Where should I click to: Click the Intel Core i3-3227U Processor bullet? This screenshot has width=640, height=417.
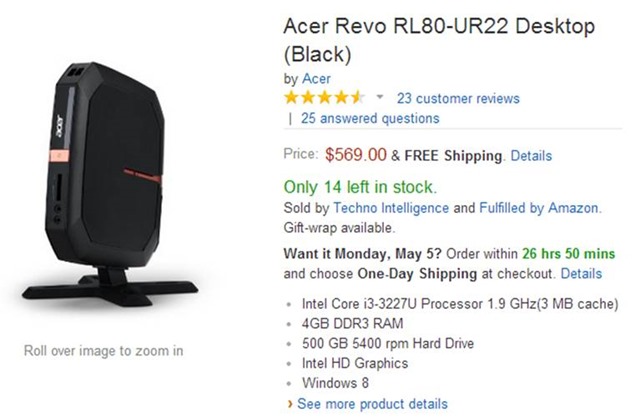tap(460, 304)
